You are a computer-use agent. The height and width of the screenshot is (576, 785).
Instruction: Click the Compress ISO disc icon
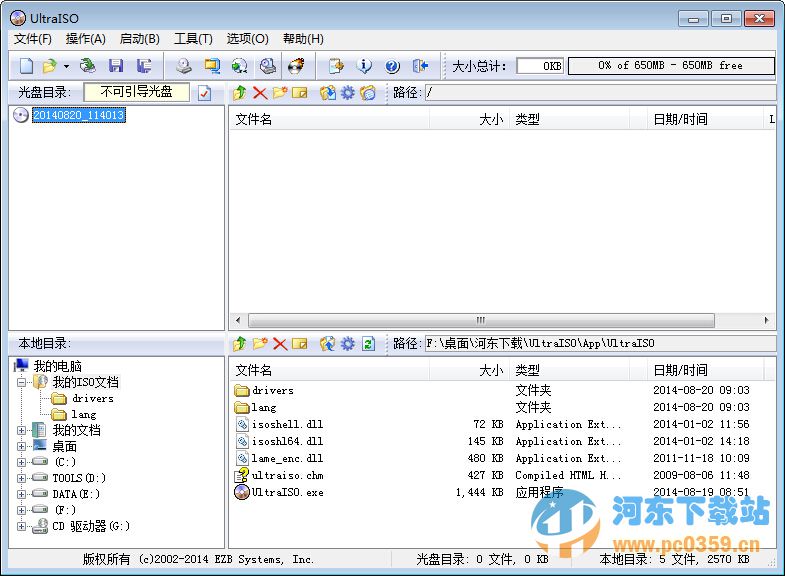(x=240, y=66)
